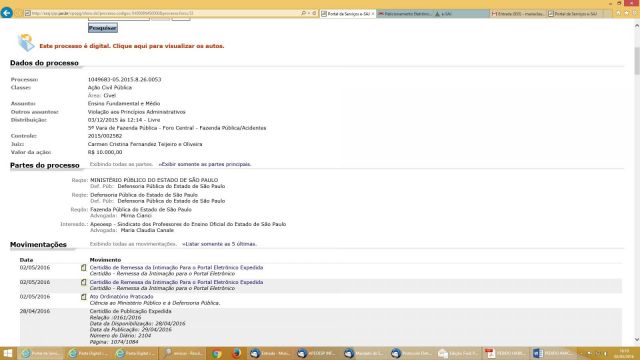Click the browser favorites star icon
The image size is (640, 360).
click(627, 13)
